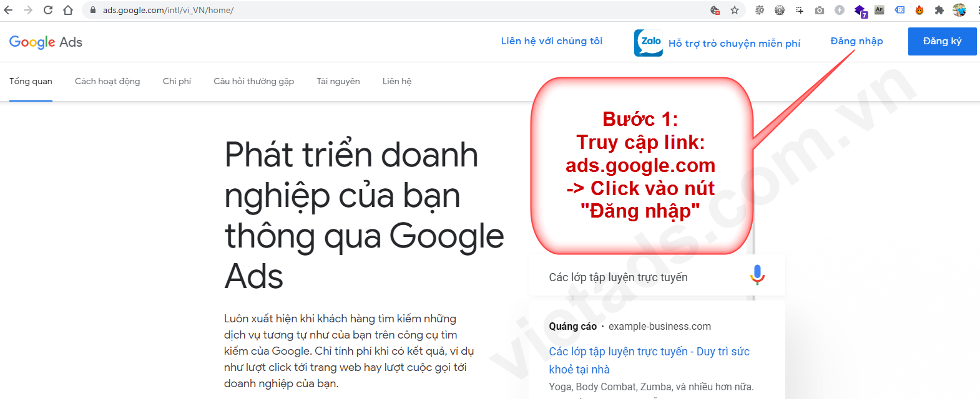The height and width of the screenshot is (399, 980).
Task: Reload the current page
Action: 48,10
